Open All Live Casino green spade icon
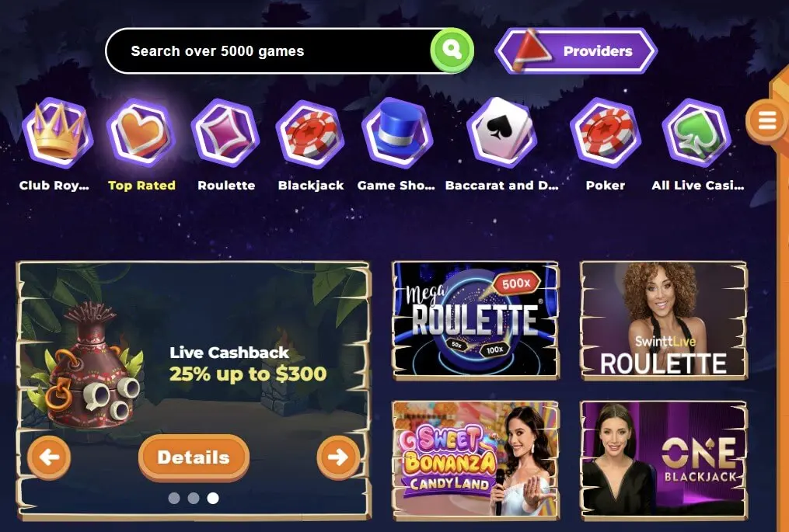This screenshot has width=789, height=532. click(x=696, y=134)
